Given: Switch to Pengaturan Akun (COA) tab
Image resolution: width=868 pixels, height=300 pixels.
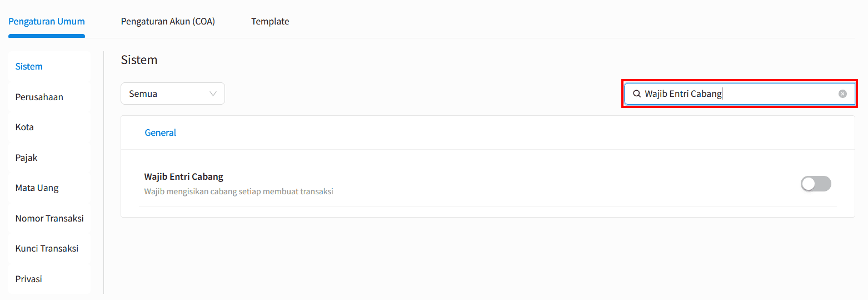Looking at the screenshot, I should 168,21.
